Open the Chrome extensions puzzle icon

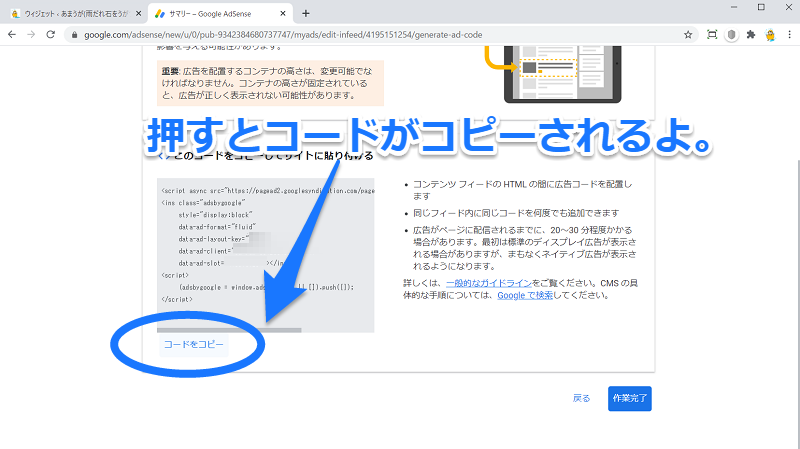click(x=750, y=34)
